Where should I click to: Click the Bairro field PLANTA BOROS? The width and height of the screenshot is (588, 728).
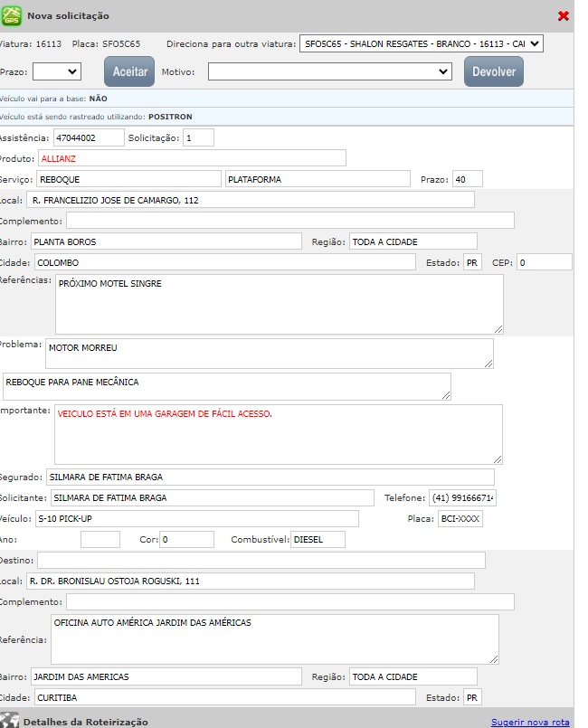click(166, 241)
